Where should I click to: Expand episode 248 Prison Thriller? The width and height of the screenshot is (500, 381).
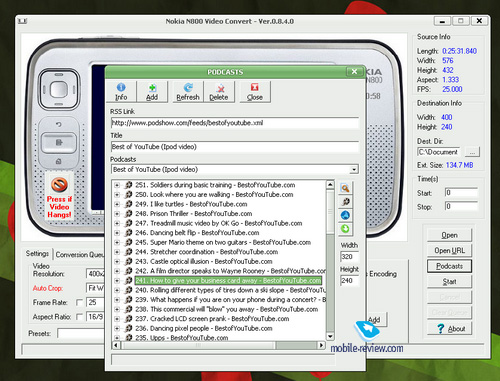(x=117, y=214)
